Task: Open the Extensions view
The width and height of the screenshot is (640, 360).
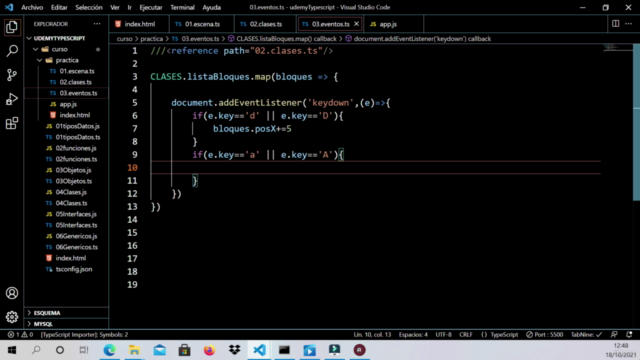Action: point(12,123)
